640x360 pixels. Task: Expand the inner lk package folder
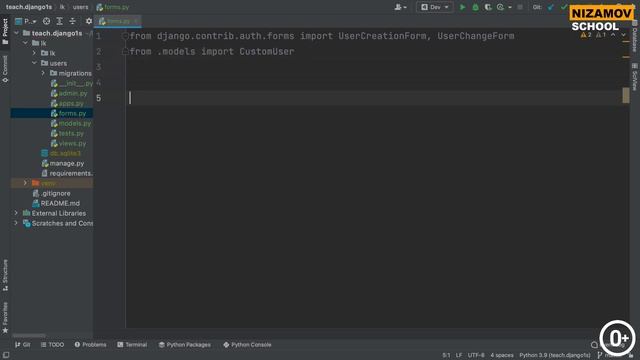coord(34,53)
